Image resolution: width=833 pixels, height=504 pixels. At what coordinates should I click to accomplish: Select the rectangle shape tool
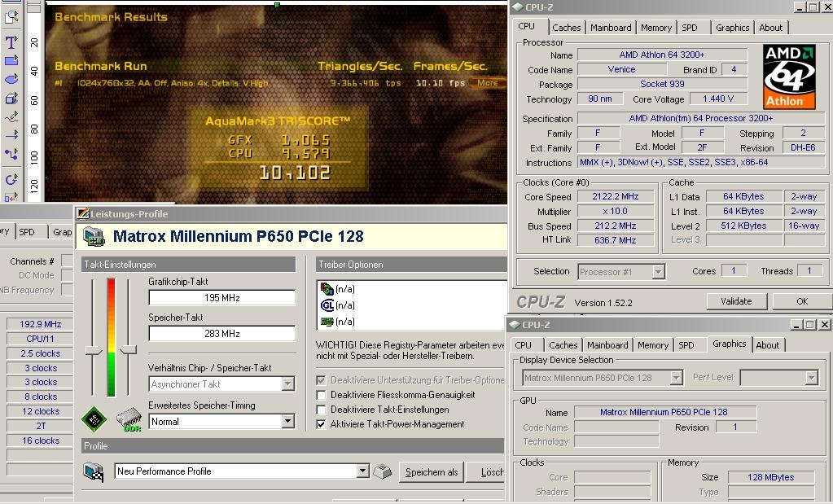click(x=11, y=60)
